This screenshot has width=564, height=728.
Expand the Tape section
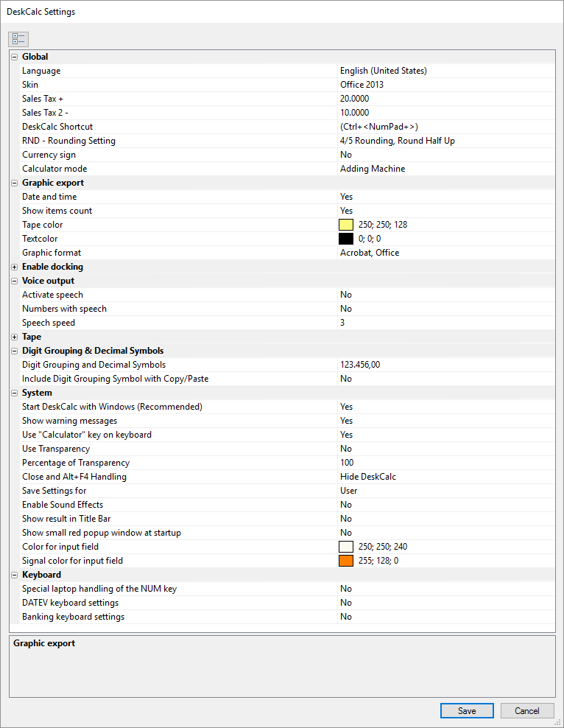14,337
